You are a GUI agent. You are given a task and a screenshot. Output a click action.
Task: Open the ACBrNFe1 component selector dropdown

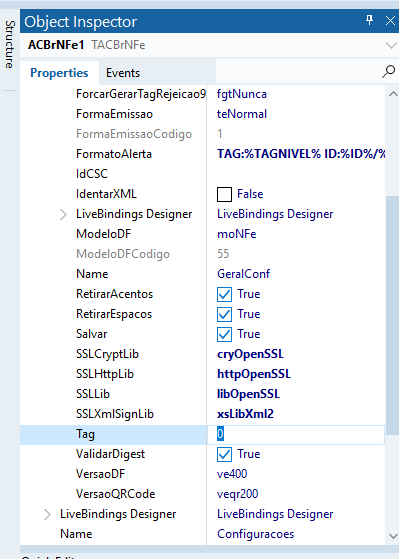point(391,45)
